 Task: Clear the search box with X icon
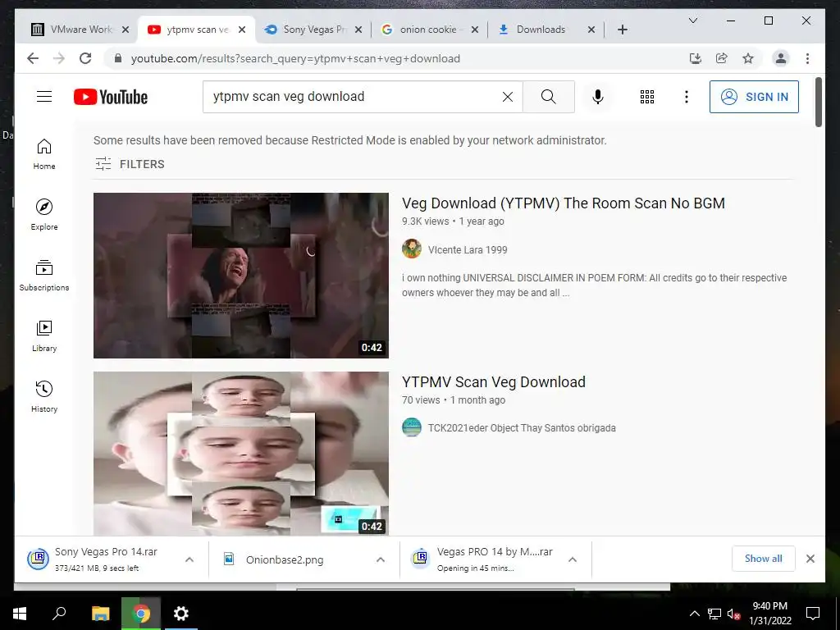tap(507, 97)
